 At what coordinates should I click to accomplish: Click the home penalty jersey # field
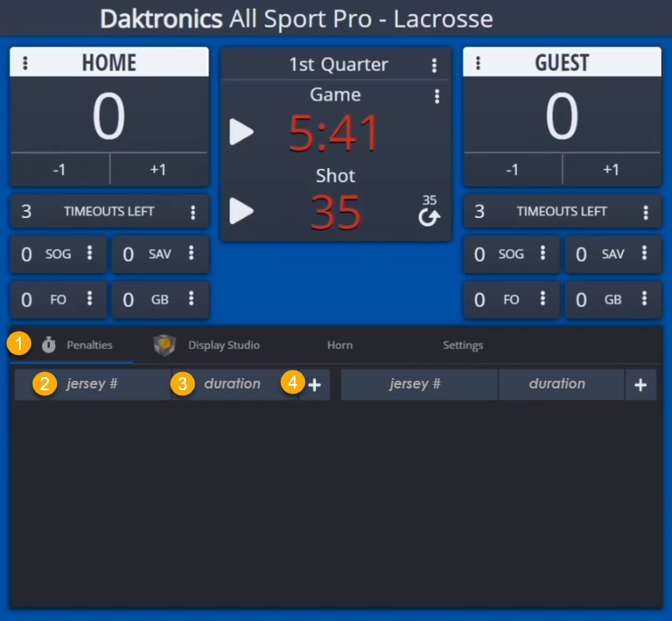[92, 384]
